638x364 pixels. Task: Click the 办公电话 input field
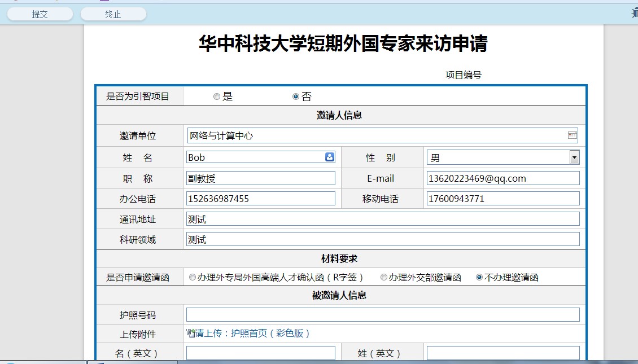click(260, 199)
